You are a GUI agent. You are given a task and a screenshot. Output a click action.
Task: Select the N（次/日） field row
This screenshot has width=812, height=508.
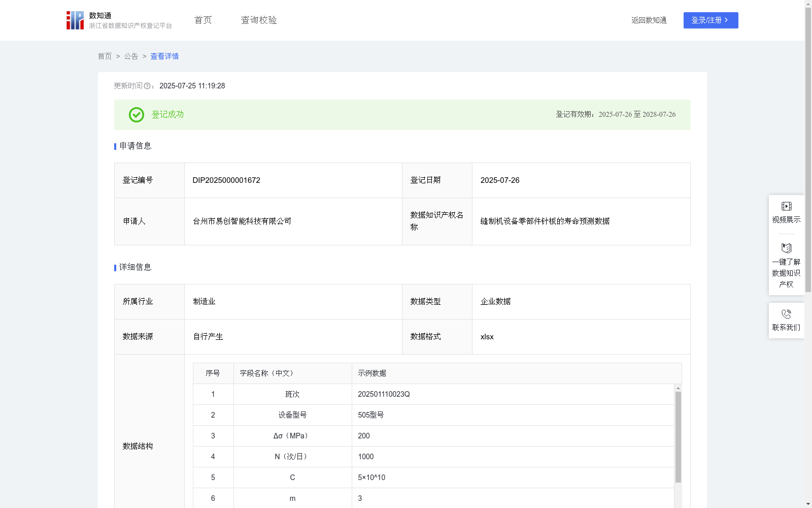point(433,457)
